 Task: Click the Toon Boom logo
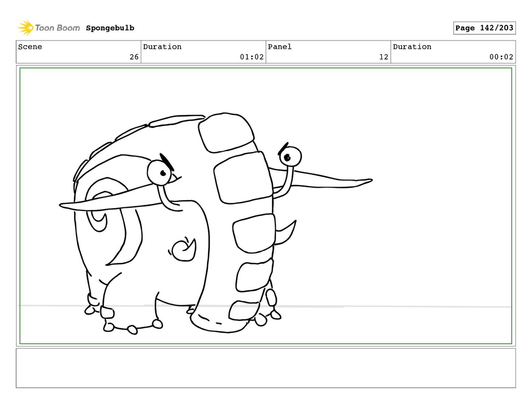coord(49,28)
